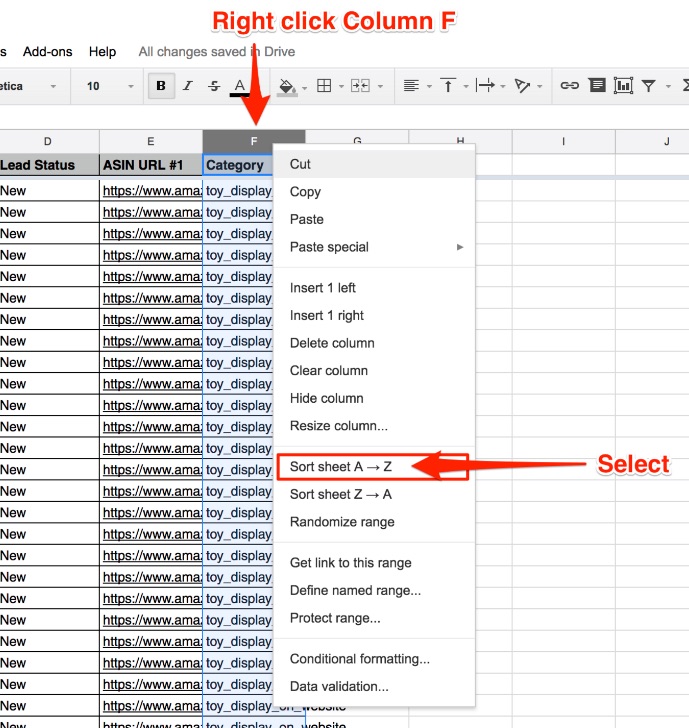The height and width of the screenshot is (728, 689).
Task: Choose Cut in context menu
Action: pos(374,164)
